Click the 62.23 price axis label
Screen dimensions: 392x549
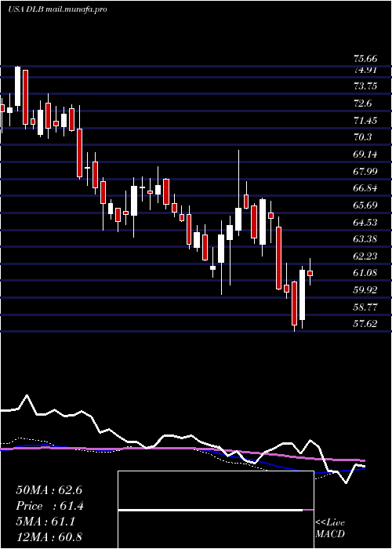(x=365, y=256)
